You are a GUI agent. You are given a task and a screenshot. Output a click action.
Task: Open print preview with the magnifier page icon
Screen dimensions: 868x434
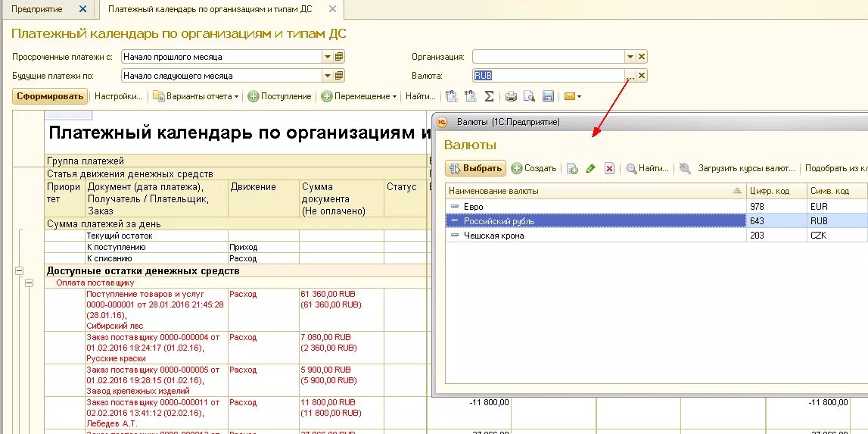click(529, 96)
